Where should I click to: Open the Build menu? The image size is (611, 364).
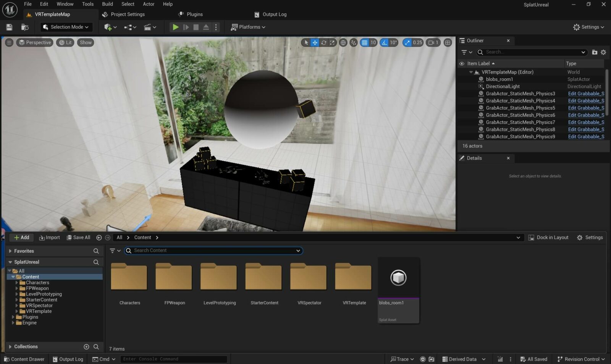point(107,4)
